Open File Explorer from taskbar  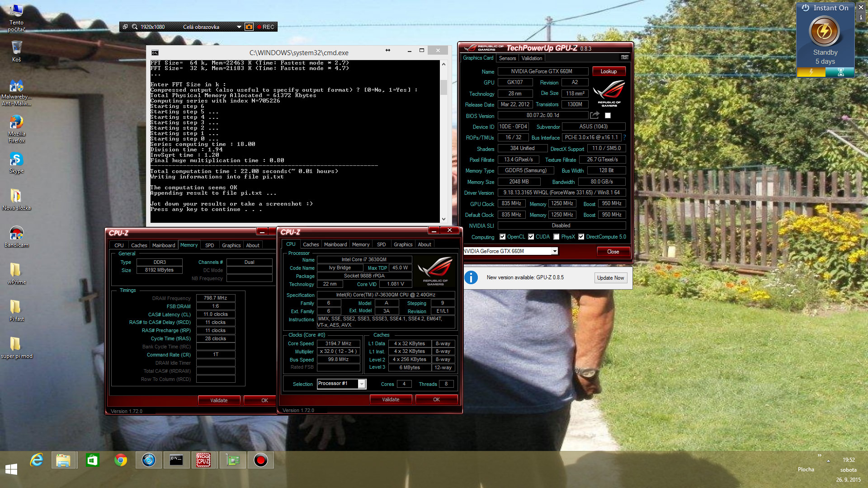[63, 460]
